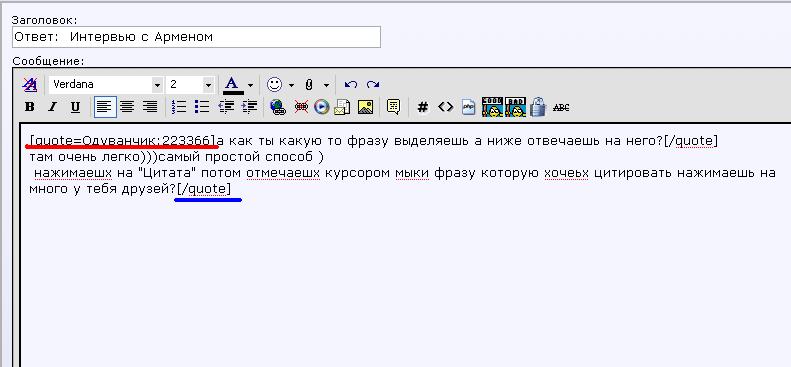Viewport: 791px width, 367px height.
Task: Toggle Bold formatting
Action: point(30,107)
